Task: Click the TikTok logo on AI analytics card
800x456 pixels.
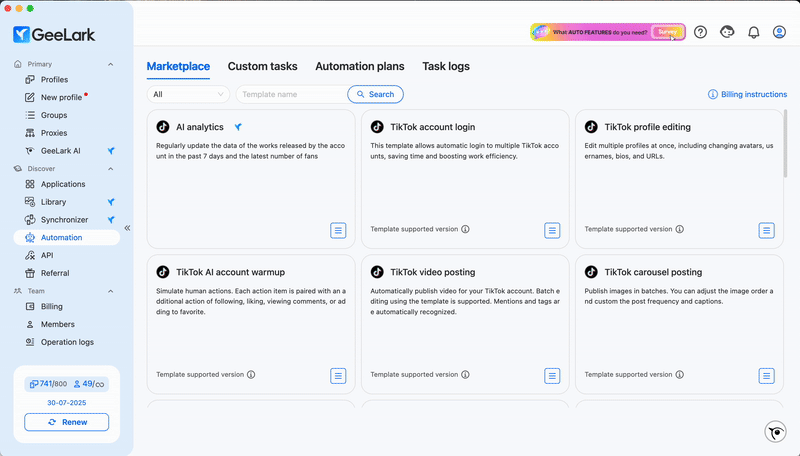Action: pos(163,126)
